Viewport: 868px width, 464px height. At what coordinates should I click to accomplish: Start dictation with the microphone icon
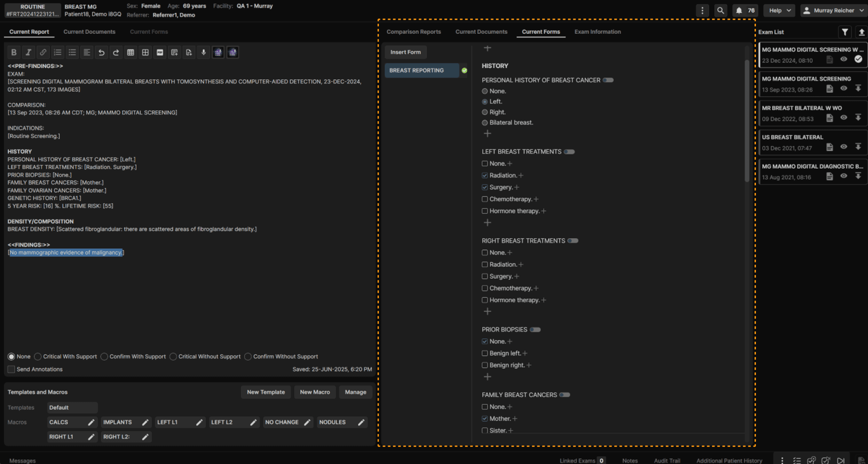pos(204,52)
